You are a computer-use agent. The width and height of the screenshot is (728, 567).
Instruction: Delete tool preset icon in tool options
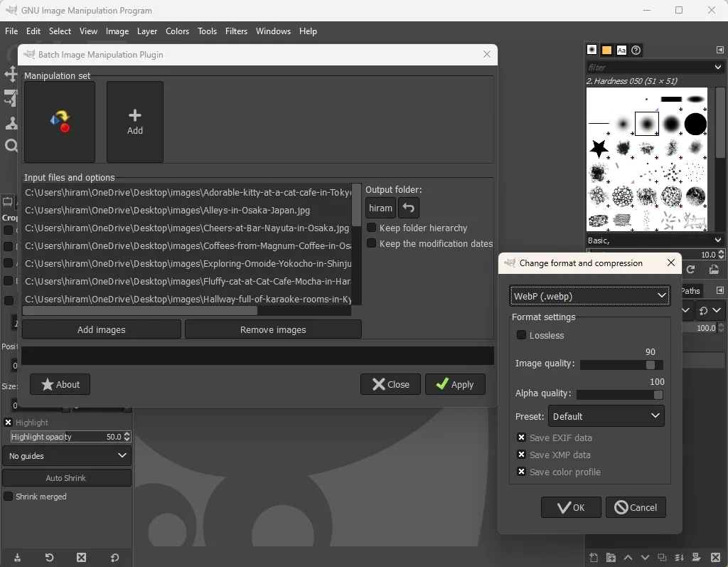click(x=81, y=557)
